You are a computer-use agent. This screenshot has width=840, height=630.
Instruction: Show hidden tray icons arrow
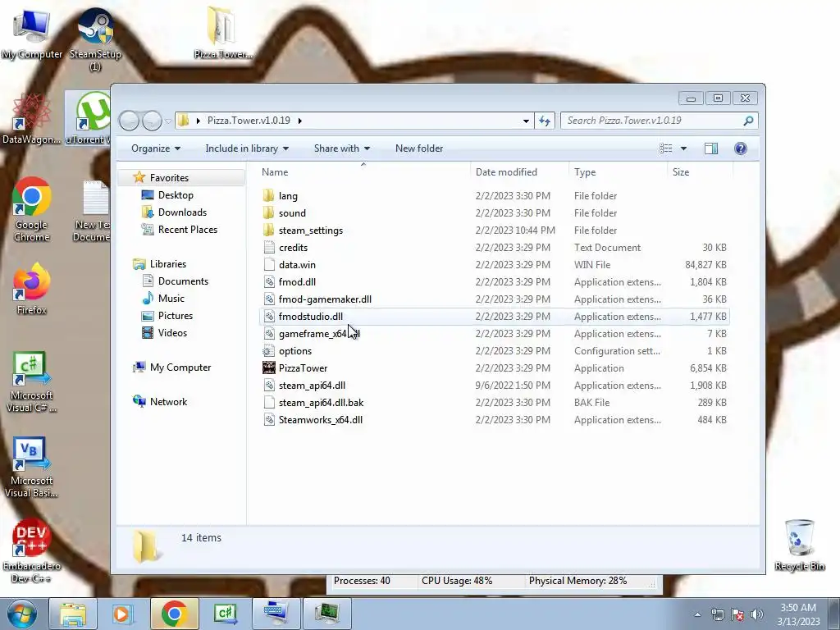pyautogui.click(x=697, y=614)
